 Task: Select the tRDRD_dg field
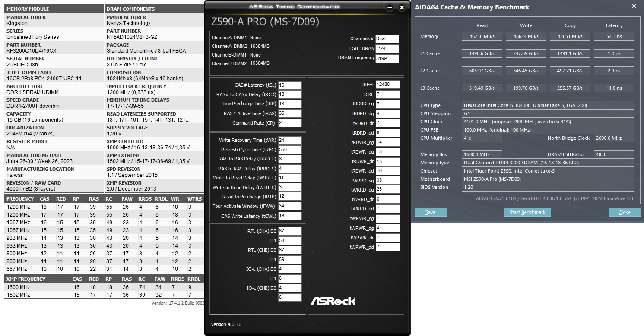click(388, 114)
